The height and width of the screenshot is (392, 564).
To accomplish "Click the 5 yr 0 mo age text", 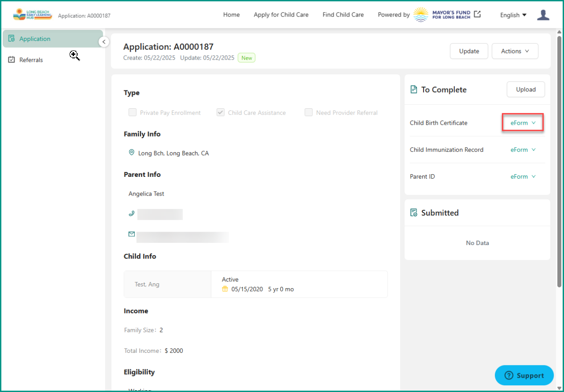I will click(281, 289).
